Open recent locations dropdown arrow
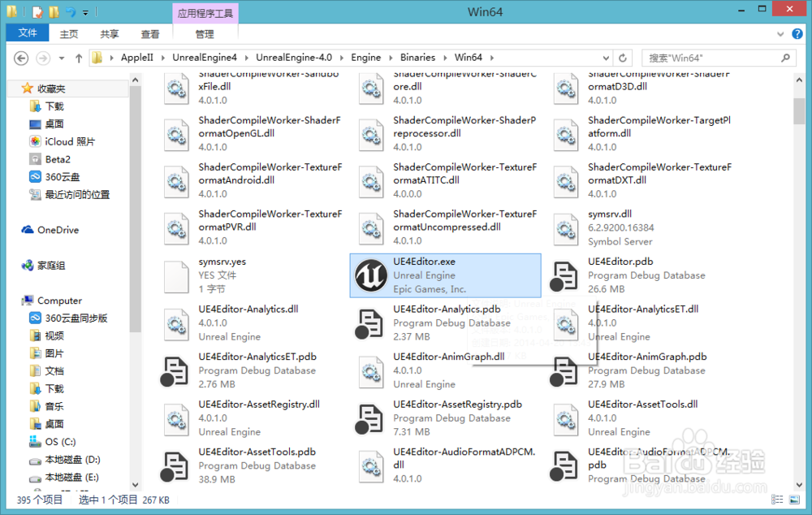 tap(62, 58)
